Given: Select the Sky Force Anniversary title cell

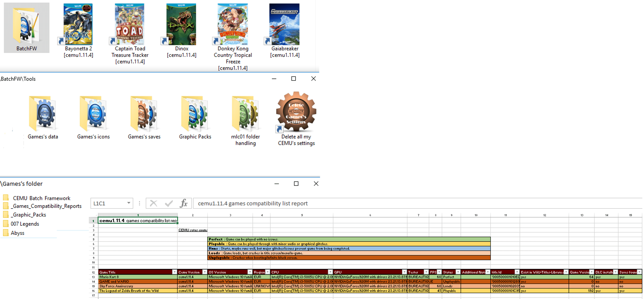Looking at the screenshot, I should (x=138, y=286).
